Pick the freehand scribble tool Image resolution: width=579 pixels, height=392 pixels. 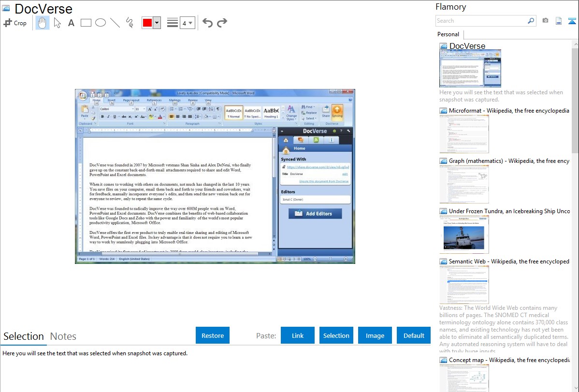(130, 23)
